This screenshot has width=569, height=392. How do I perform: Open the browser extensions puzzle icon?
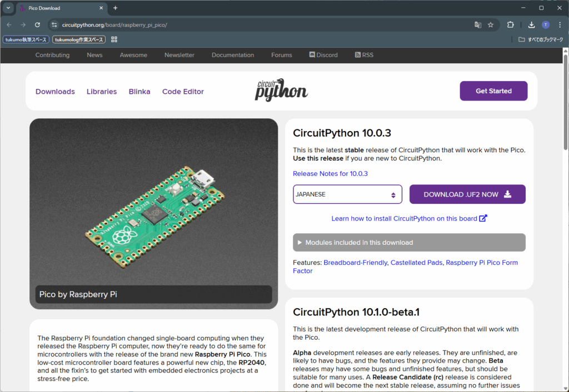click(511, 25)
